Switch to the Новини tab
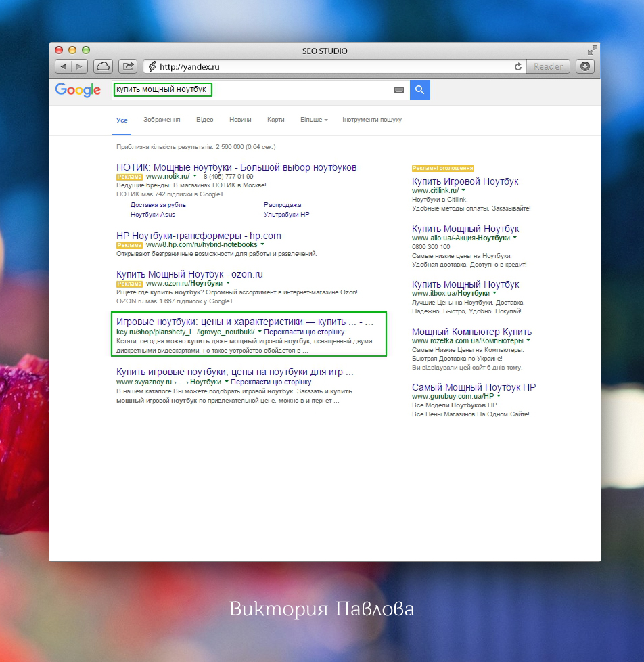 (240, 120)
